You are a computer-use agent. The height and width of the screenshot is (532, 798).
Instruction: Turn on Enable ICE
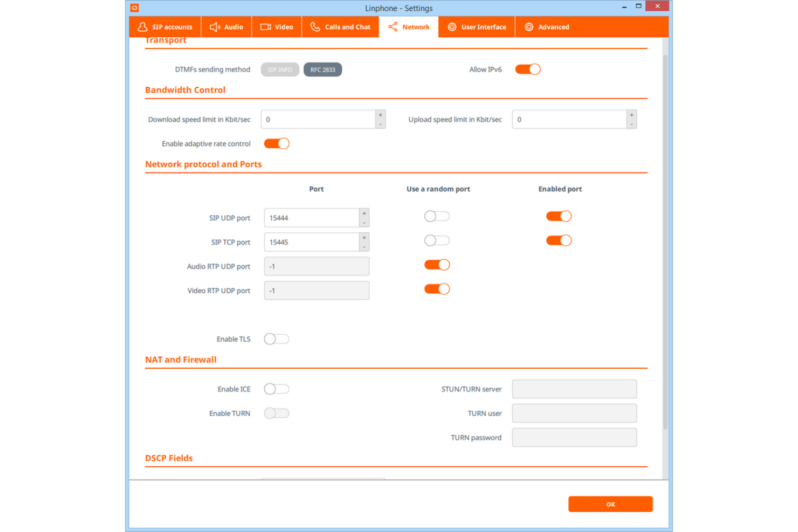tap(277, 389)
